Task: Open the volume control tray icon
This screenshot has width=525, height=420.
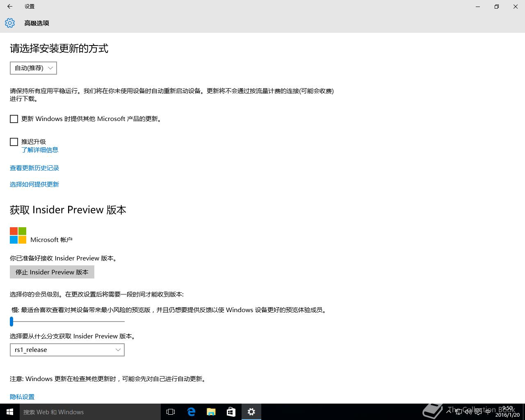Action: click(468, 412)
